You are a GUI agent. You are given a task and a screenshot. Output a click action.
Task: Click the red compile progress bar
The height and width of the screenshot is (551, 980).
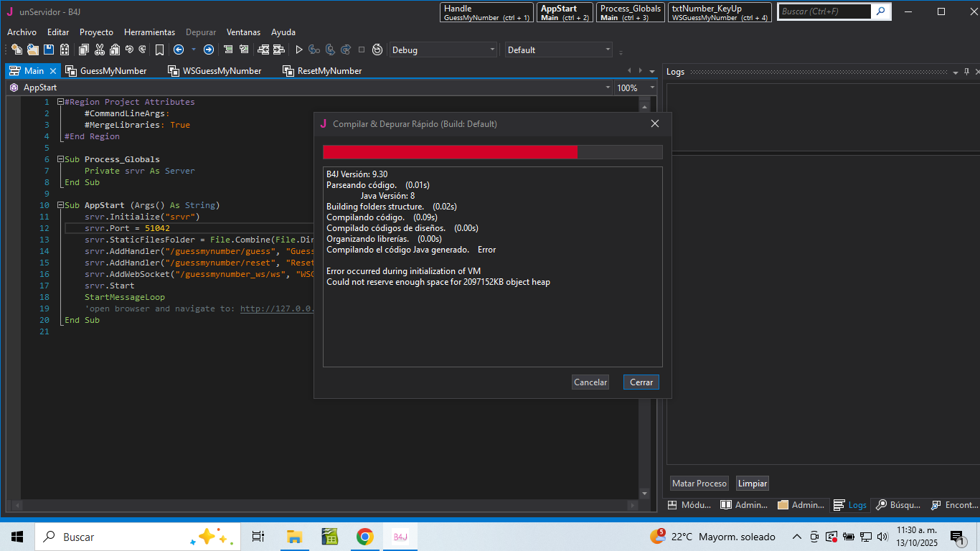pos(450,152)
